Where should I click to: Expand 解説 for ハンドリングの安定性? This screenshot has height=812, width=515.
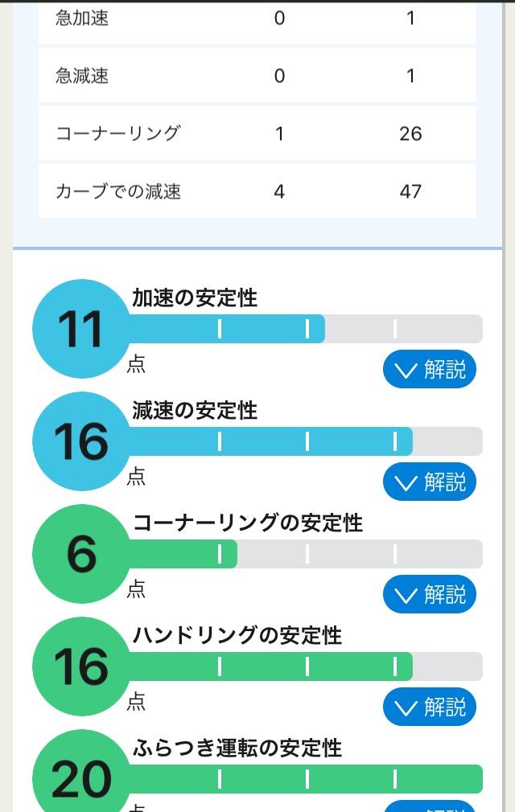point(430,707)
